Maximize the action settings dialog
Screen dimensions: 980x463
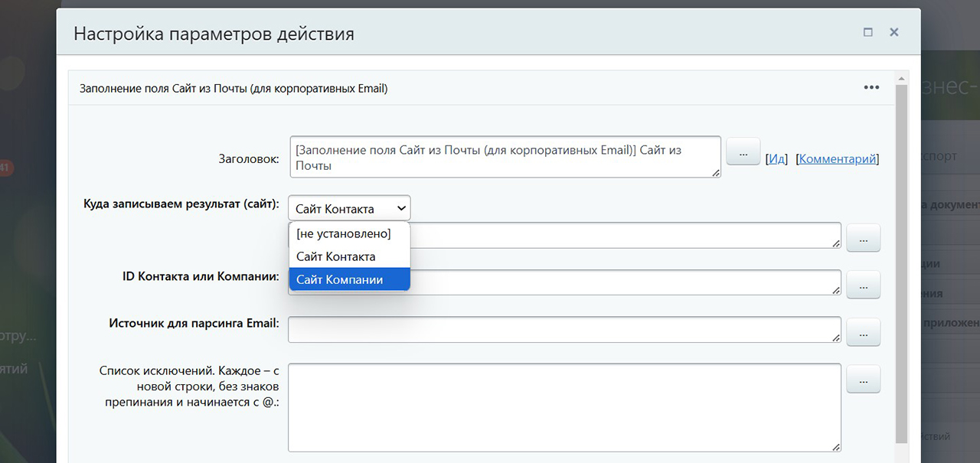click(867, 32)
